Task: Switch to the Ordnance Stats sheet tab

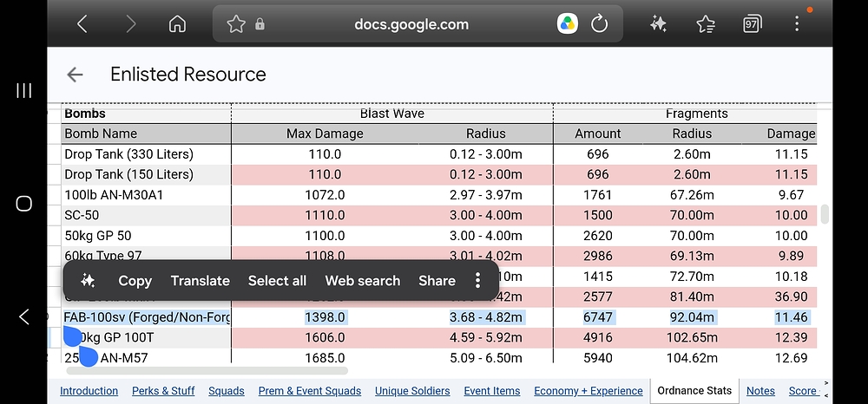Action: click(x=694, y=391)
